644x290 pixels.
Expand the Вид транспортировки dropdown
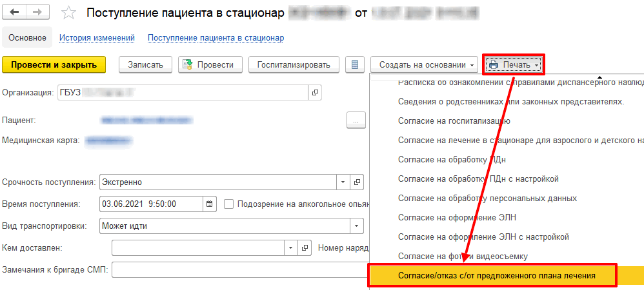356,226
